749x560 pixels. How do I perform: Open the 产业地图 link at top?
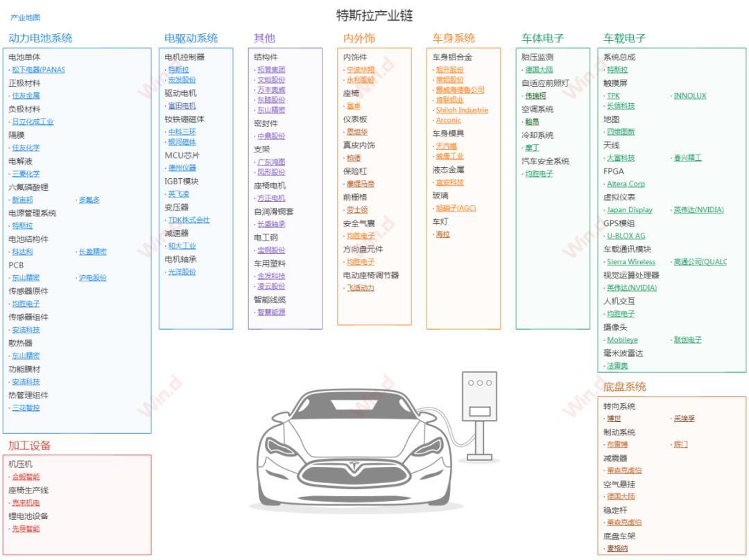[26, 17]
